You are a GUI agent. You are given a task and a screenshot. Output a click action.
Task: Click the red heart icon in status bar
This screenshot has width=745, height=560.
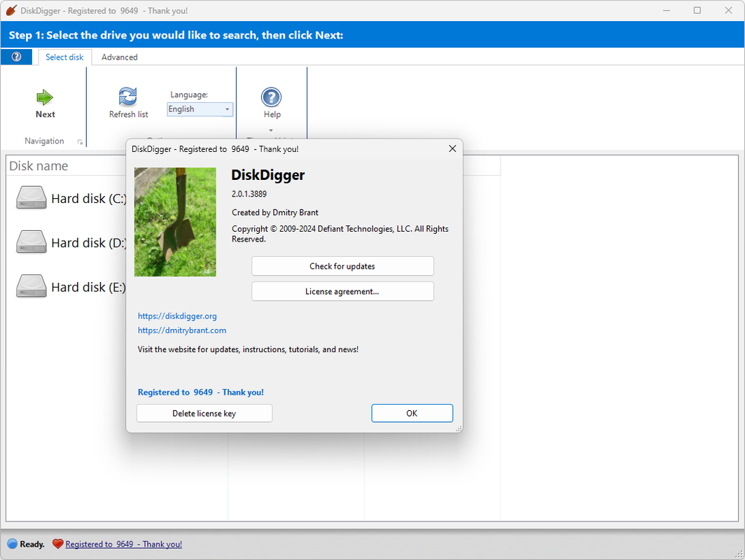coord(57,544)
